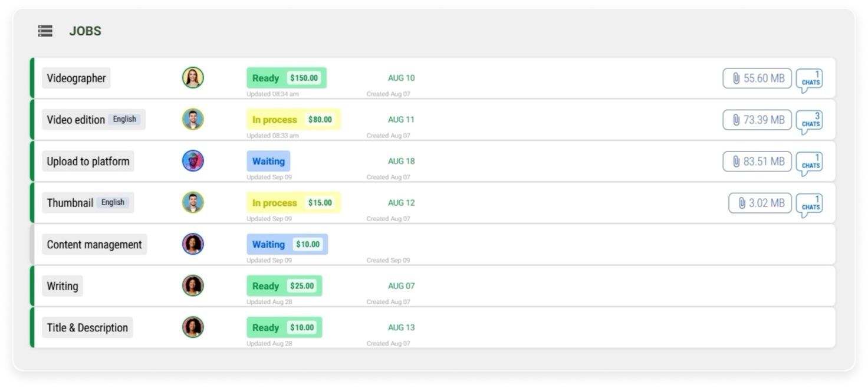The image size is (868, 388).
Task: Open the hamburger menu next to JOBS
Action: [x=45, y=31]
